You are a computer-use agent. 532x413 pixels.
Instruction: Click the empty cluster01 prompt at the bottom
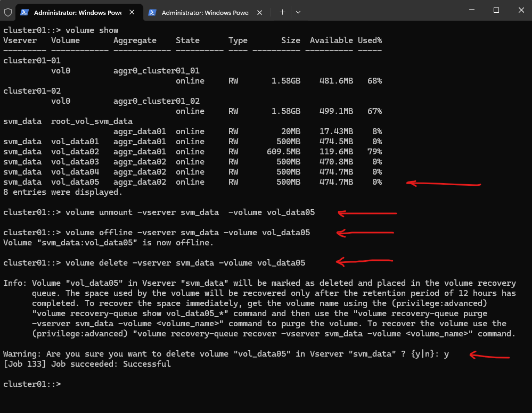point(32,384)
